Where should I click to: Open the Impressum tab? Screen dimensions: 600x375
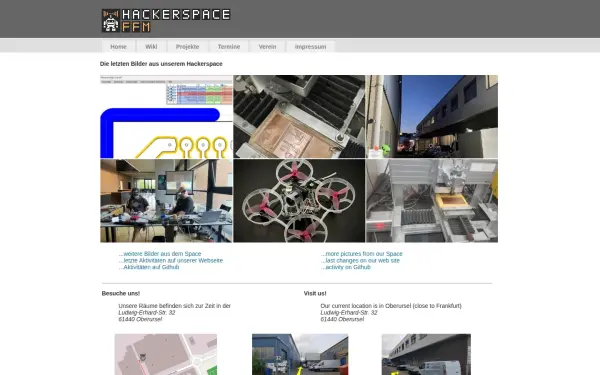310,47
